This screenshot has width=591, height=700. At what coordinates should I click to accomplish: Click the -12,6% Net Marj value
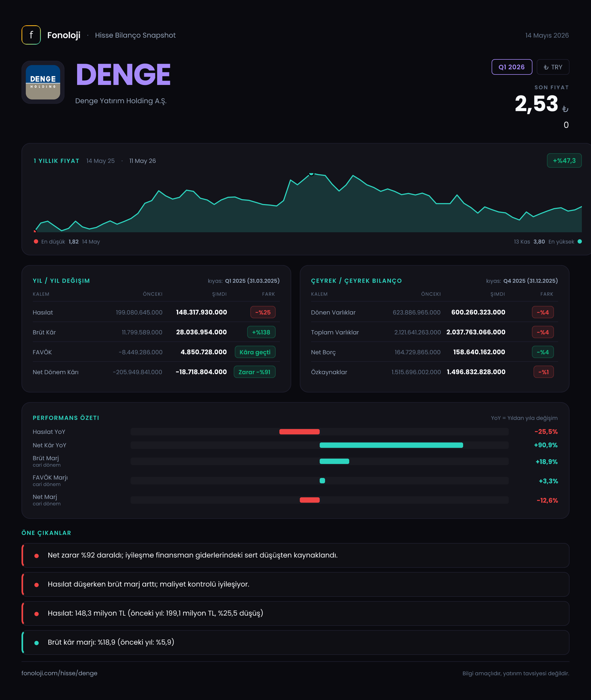coord(547,500)
